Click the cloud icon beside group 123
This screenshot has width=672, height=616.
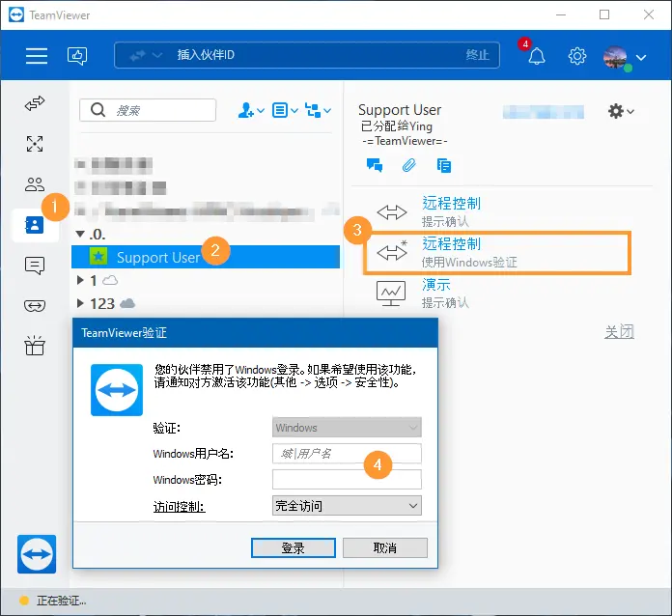(127, 303)
